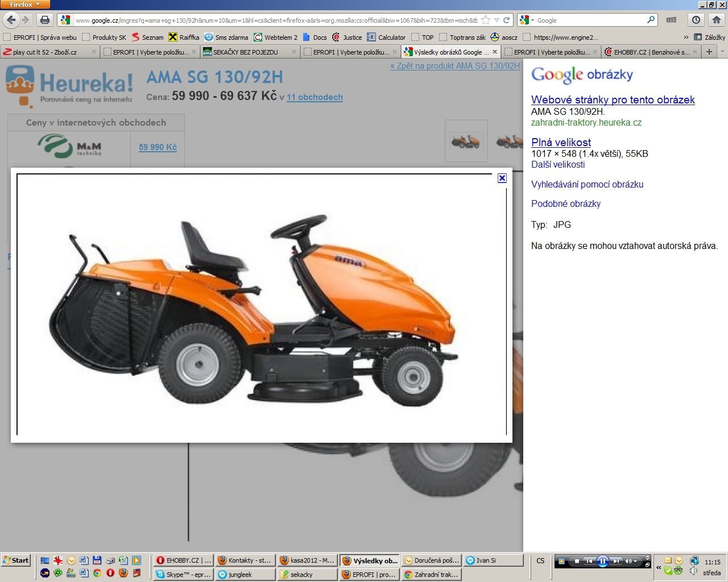Switch to EHOBBY.CZ Opera taskbar window
Screen dimensions: 728x582
(183, 560)
